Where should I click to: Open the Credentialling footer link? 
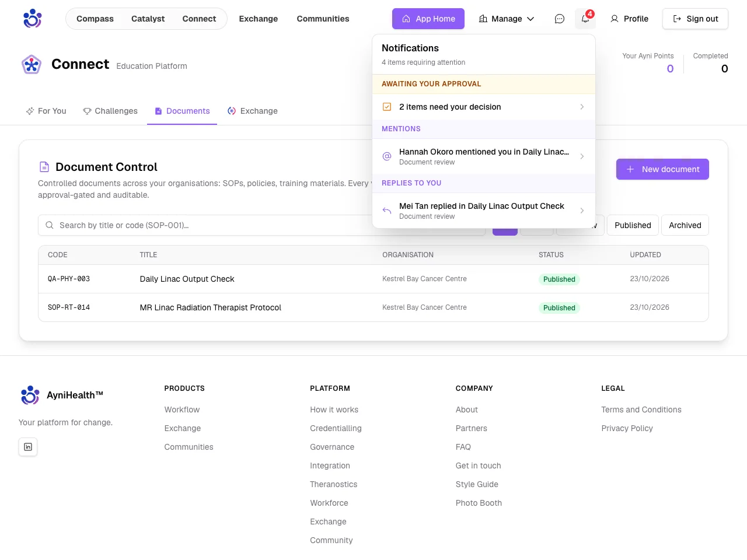(x=336, y=428)
